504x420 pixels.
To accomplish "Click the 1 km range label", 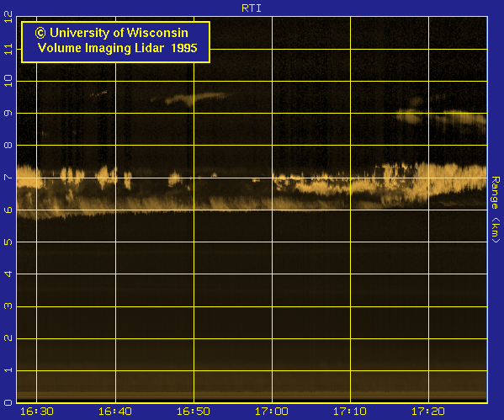I will 8,370.
